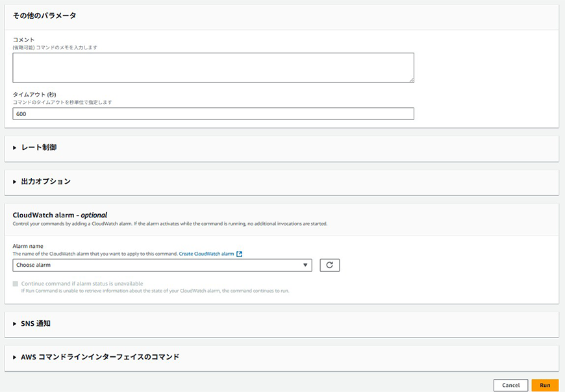Open the Create CloudWatch alarm link

(x=206, y=254)
